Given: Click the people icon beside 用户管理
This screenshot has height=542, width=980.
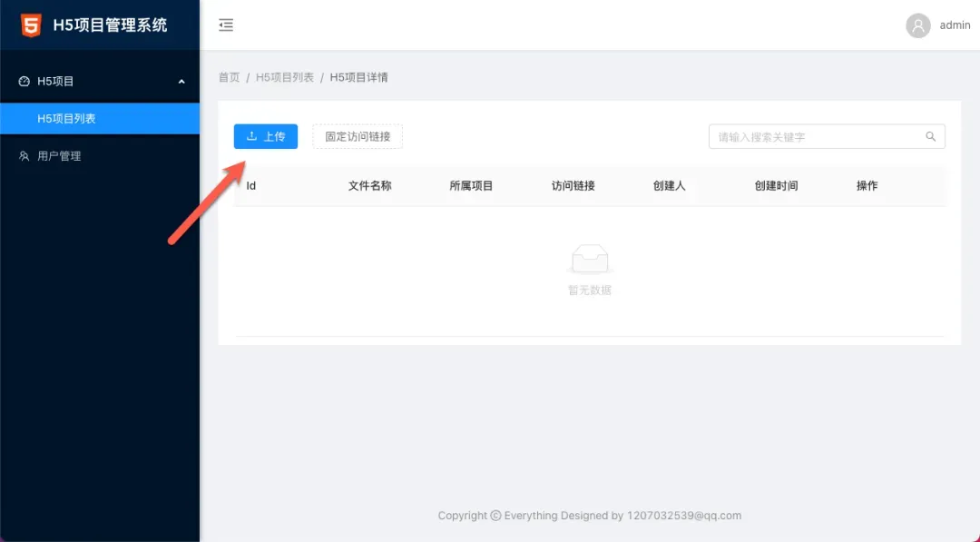Looking at the screenshot, I should 24,156.
